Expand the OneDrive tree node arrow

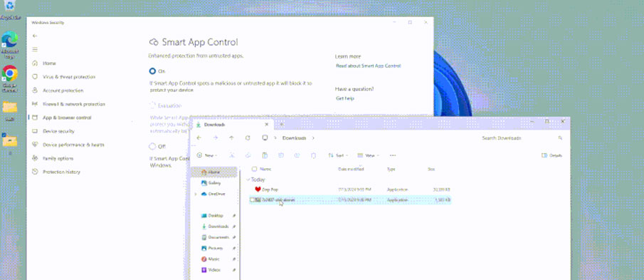point(196,194)
